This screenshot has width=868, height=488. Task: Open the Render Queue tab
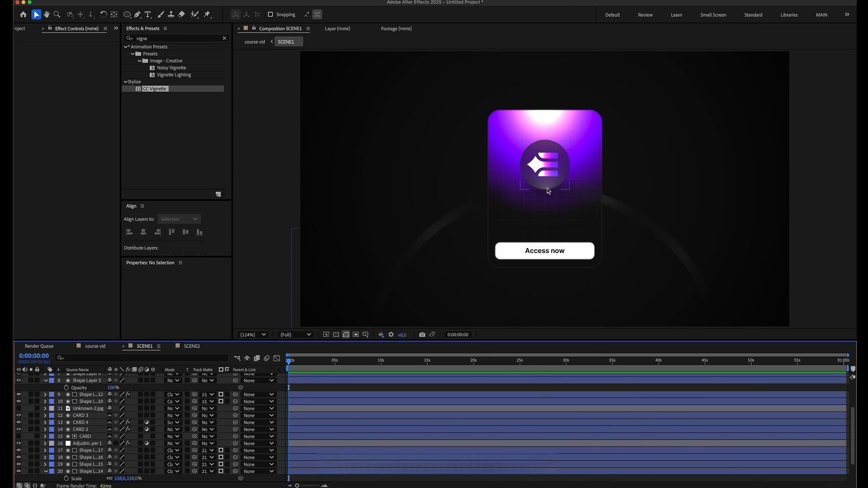point(39,346)
